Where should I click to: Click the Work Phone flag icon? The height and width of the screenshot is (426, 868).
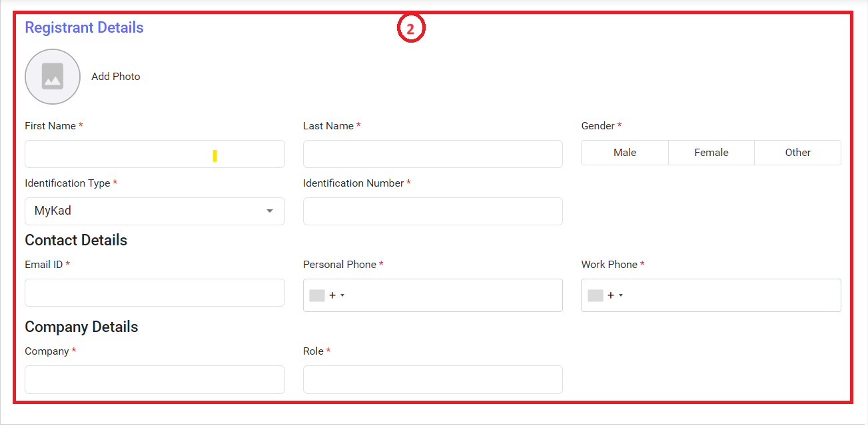point(596,295)
